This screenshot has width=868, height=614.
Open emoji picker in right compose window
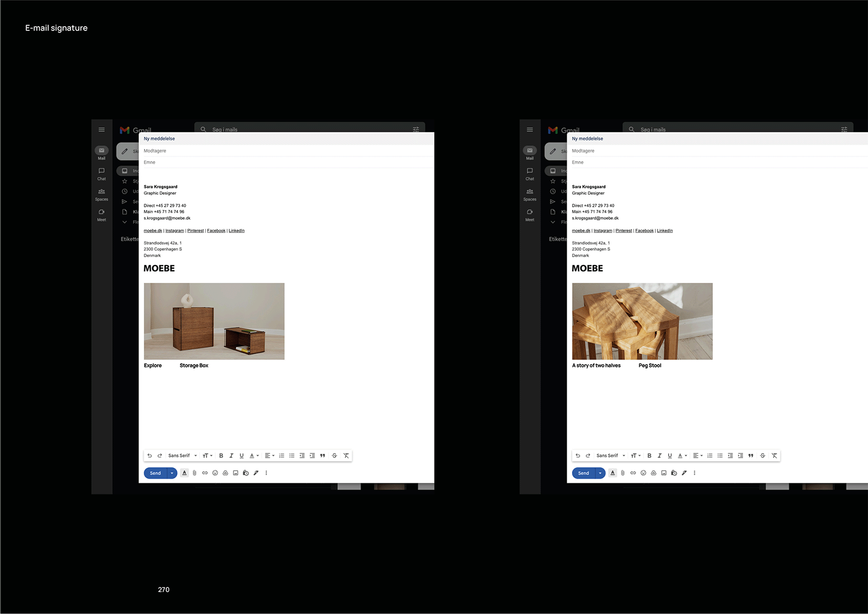click(643, 473)
